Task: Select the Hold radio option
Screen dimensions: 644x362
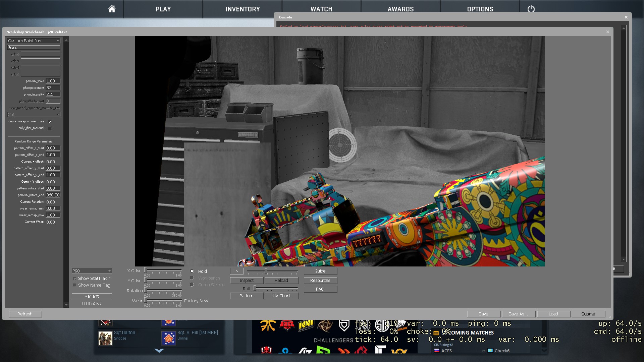Action: coord(192,271)
